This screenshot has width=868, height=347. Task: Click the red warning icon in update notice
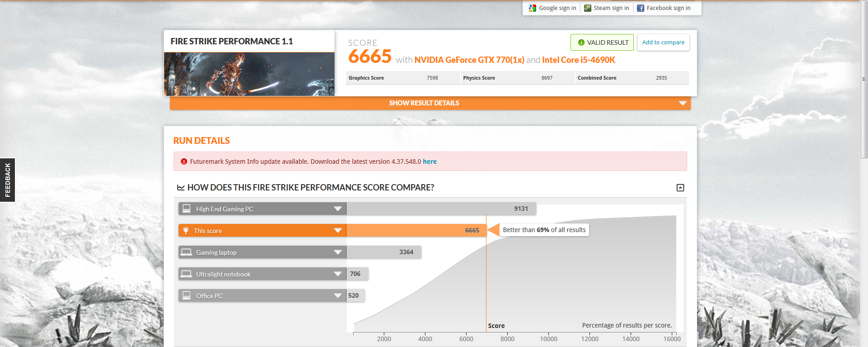(184, 162)
